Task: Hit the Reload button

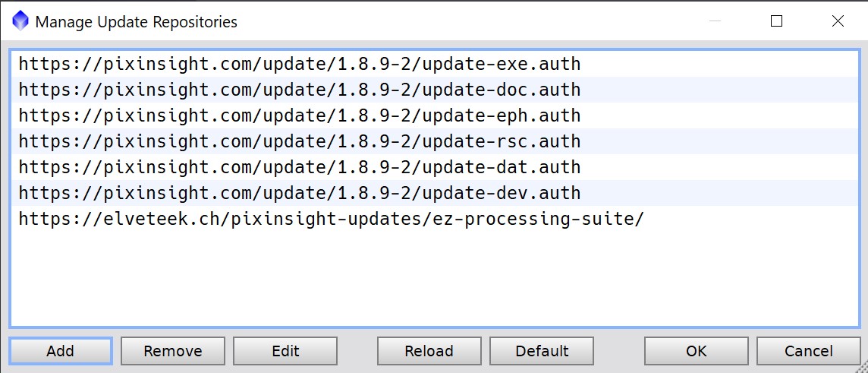Action: [x=429, y=351]
